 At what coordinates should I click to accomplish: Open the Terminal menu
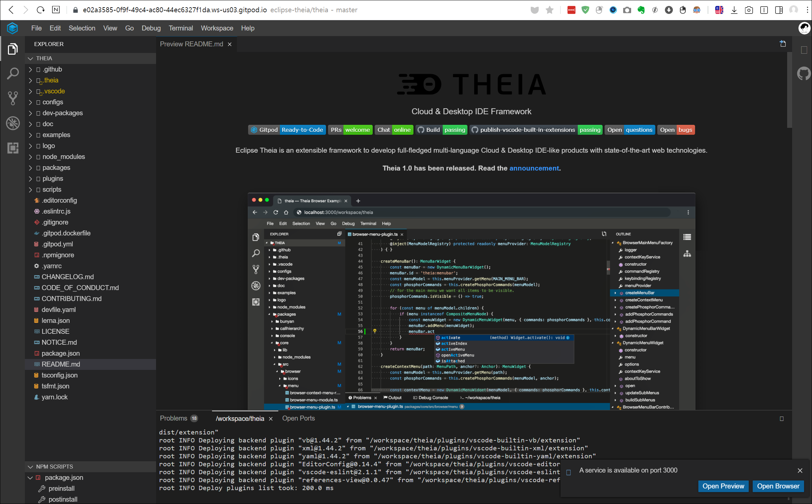(x=181, y=28)
